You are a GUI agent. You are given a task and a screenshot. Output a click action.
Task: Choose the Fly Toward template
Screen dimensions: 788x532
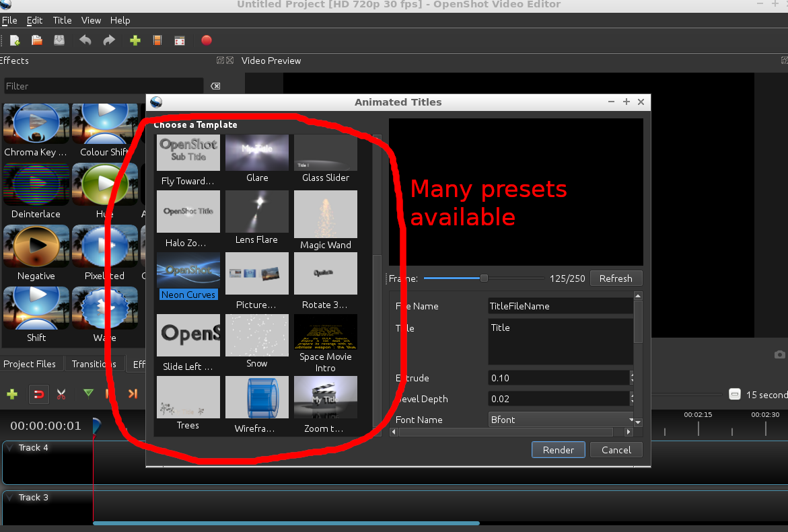188,160
